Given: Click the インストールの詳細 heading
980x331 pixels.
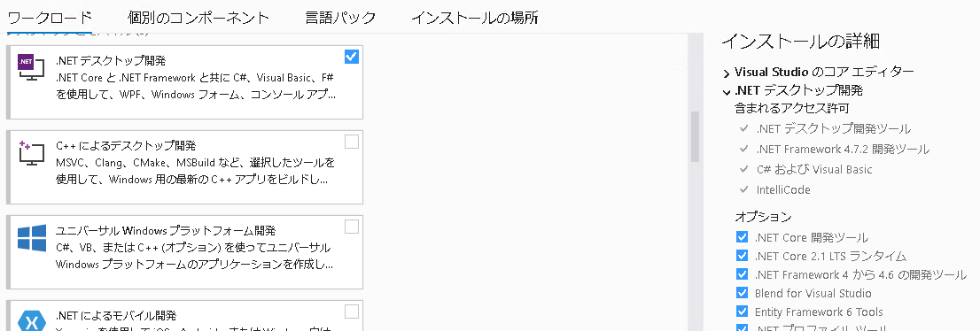Looking at the screenshot, I should (x=801, y=42).
